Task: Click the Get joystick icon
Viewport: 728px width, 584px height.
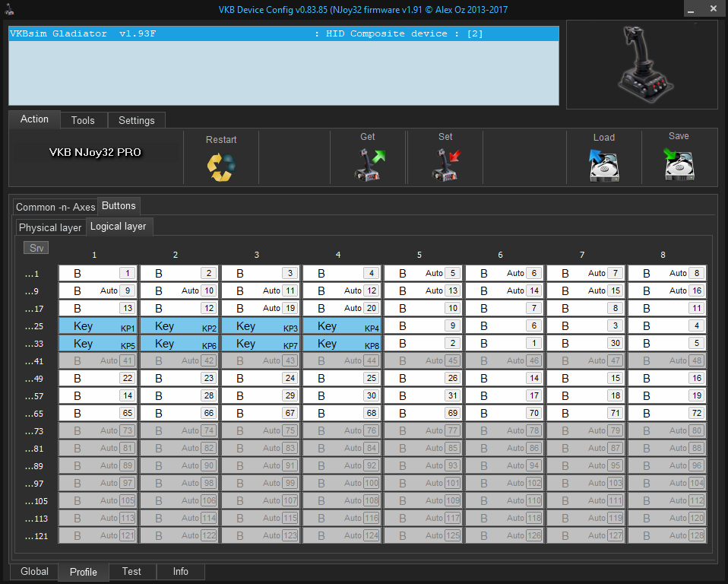Action: pos(369,164)
